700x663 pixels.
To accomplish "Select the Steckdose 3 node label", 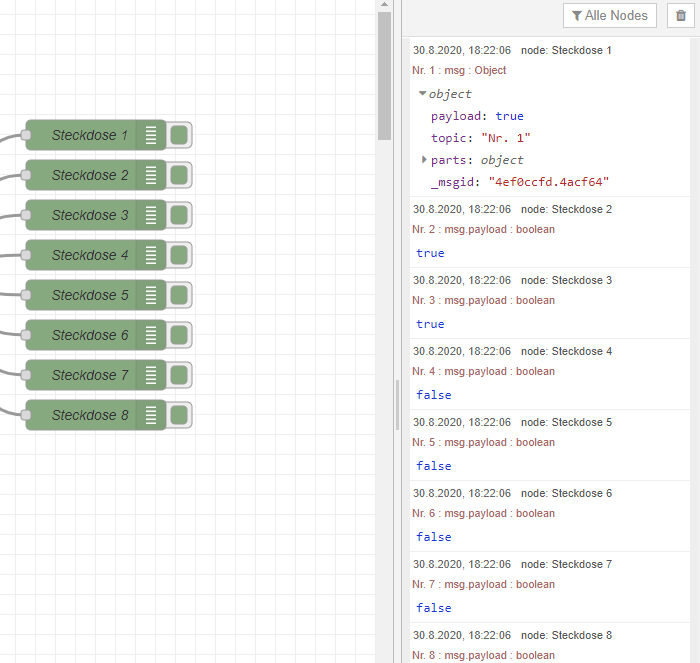I will 90,215.
